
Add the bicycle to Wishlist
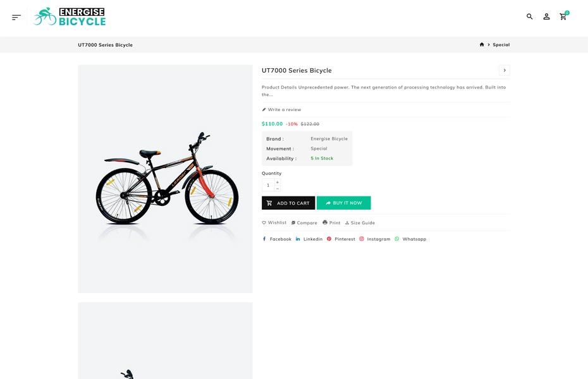(x=274, y=223)
